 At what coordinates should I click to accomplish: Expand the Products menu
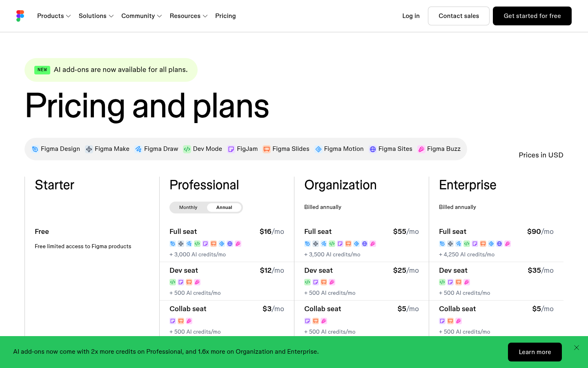point(54,16)
